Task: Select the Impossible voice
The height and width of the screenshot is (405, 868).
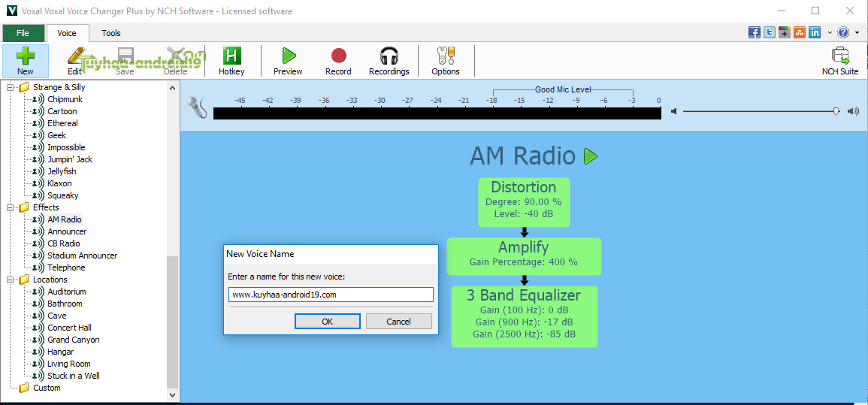Action: (66, 148)
